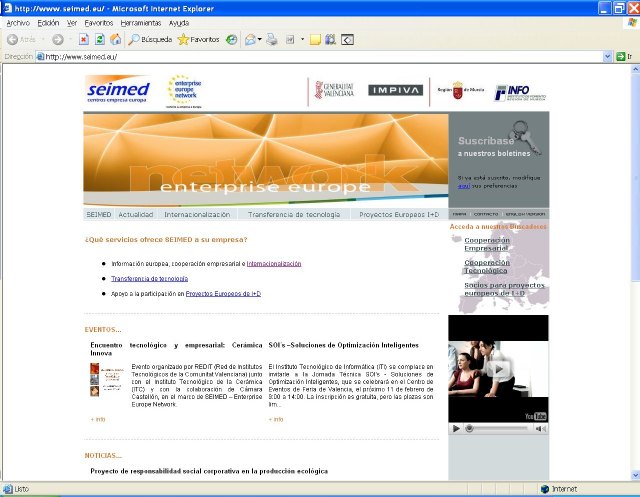The width and height of the screenshot is (640, 497).
Task: Follow the Transferencia de tecnología bullet link
Action: coord(149,278)
